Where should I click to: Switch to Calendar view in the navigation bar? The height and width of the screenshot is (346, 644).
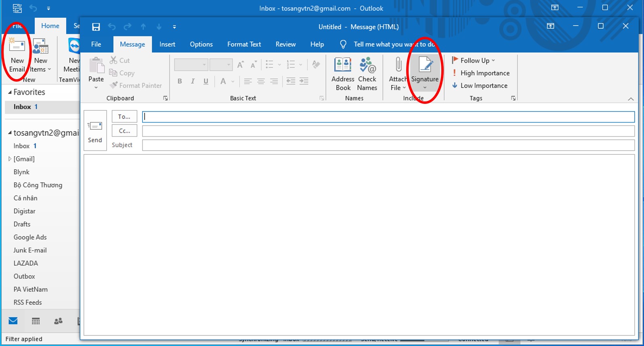[36, 321]
